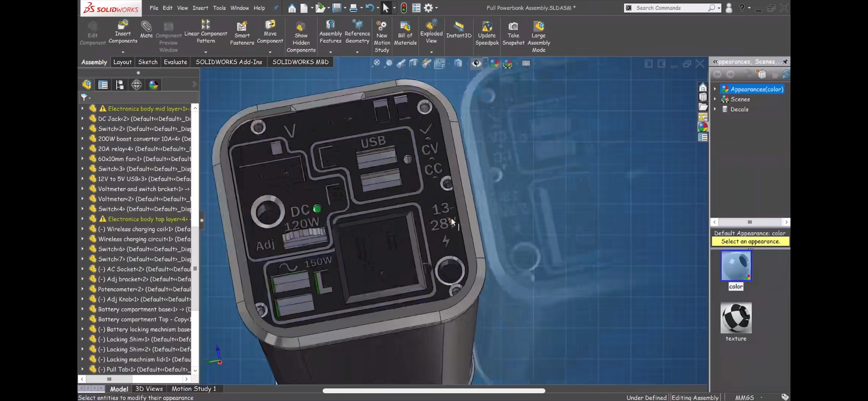The width and height of the screenshot is (868, 401).
Task: Expand the 60x10mm fan<1> component node
Action: coord(82,159)
